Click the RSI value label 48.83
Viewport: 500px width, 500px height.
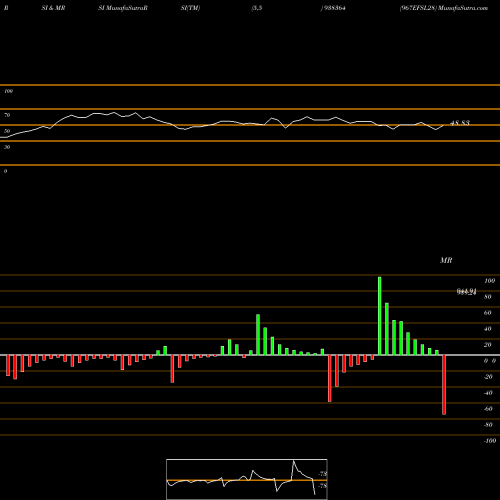(460, 123)
